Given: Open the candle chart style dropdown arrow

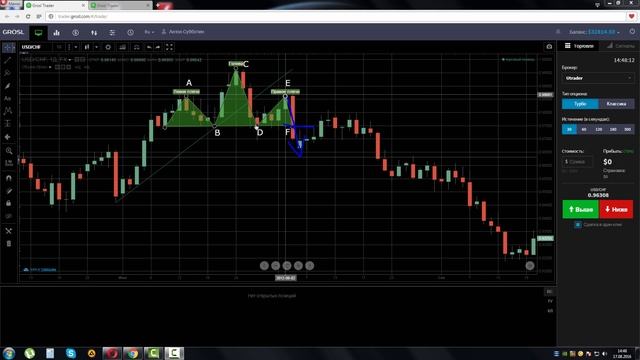Looking at the screenshot, I should [x=96, y=47].
